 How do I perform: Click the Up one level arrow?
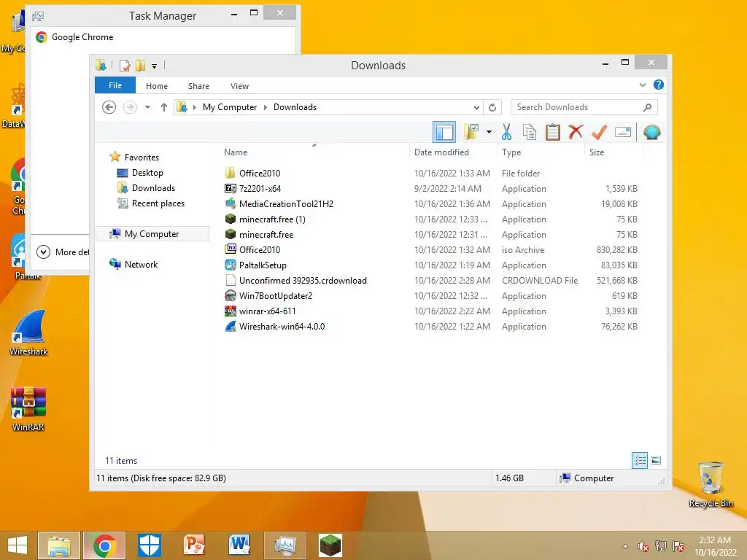point(164,107)
